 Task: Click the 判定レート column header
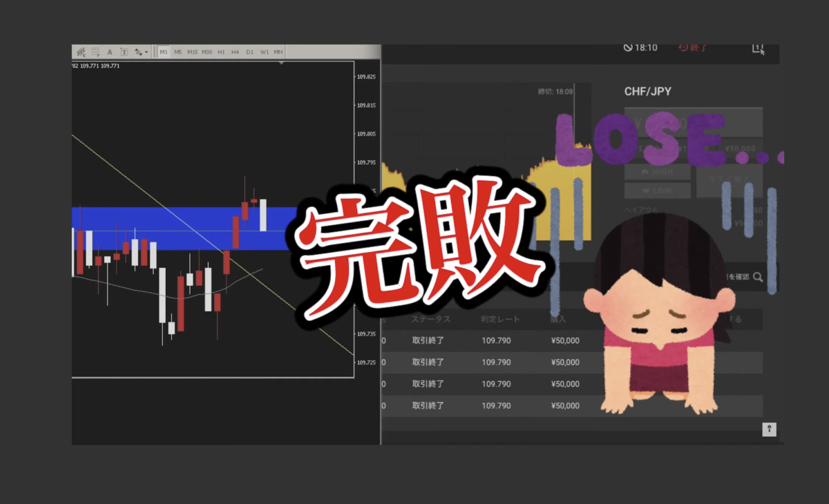pos(500,320)
